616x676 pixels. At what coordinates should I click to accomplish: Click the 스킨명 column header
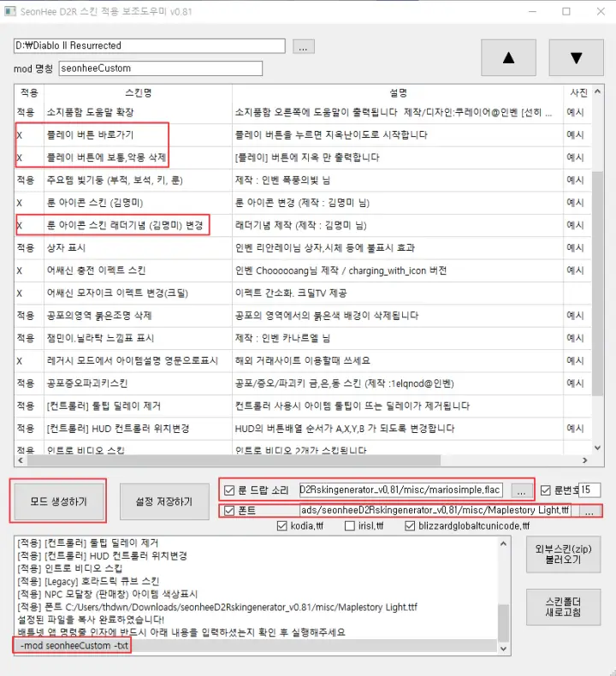point(138,92)
